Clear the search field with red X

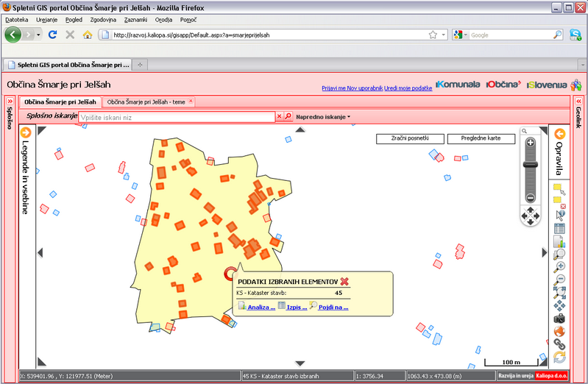(280, 116)
